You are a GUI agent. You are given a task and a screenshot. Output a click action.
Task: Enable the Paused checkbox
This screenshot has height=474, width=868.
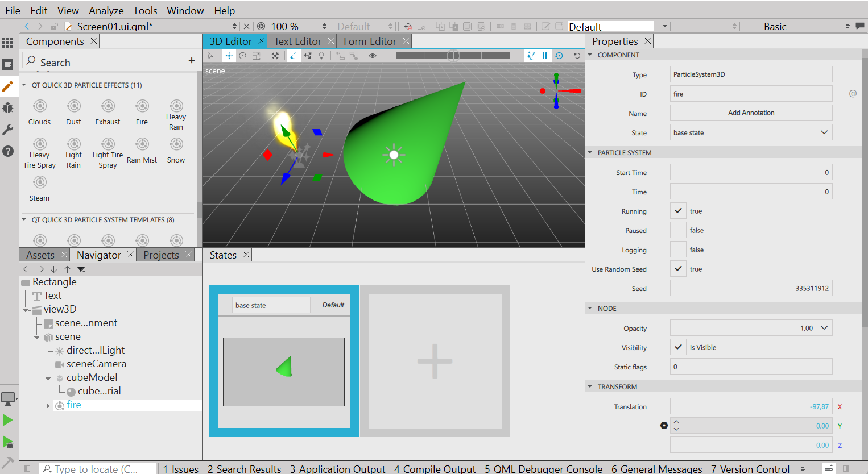(x=678, y=230)
